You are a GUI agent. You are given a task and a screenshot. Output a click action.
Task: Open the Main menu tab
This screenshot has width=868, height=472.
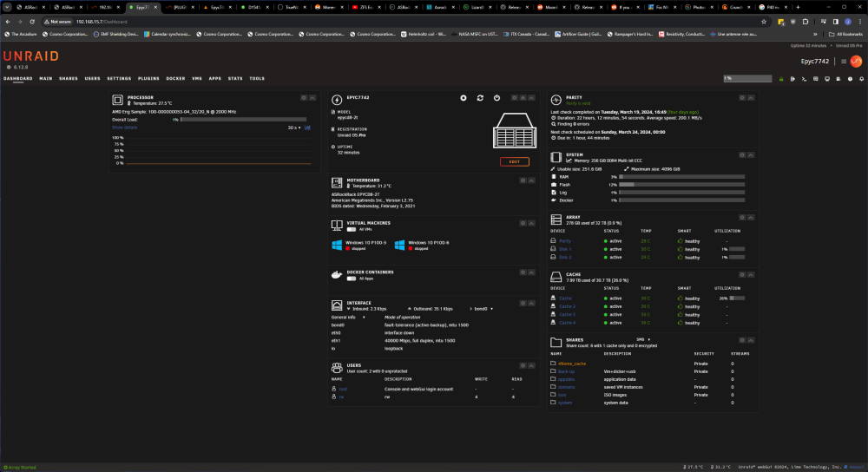click(x=45, y=79)
